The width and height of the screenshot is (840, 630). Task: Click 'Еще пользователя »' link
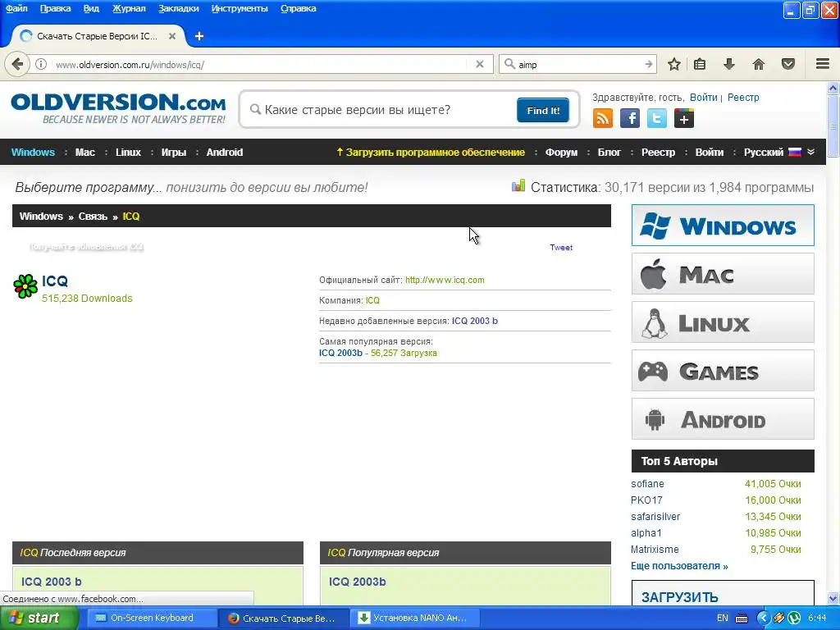679,566
